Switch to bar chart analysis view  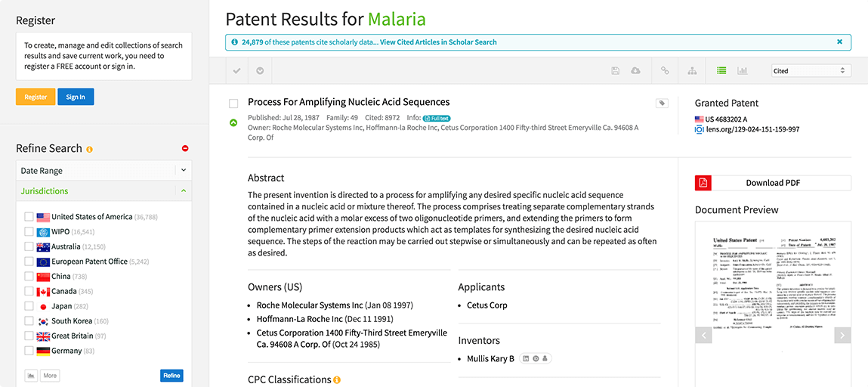[x=743, y=71]
